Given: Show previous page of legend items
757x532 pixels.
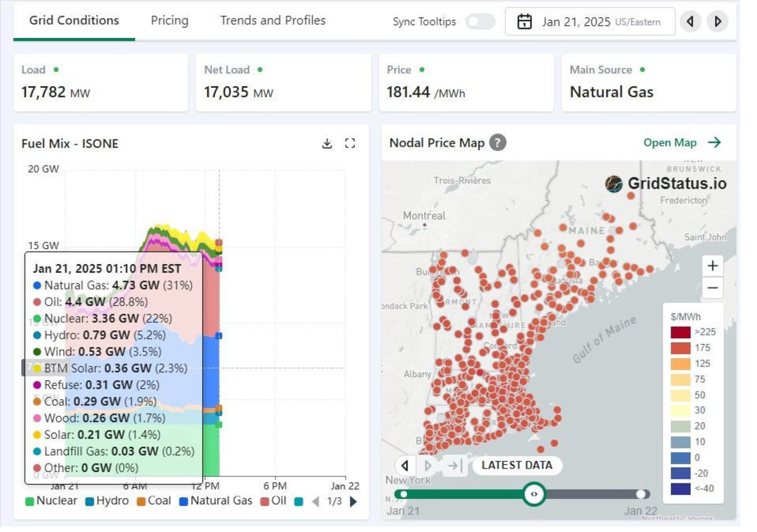Looking at the screenshot, I should click(x=315, y=501).
